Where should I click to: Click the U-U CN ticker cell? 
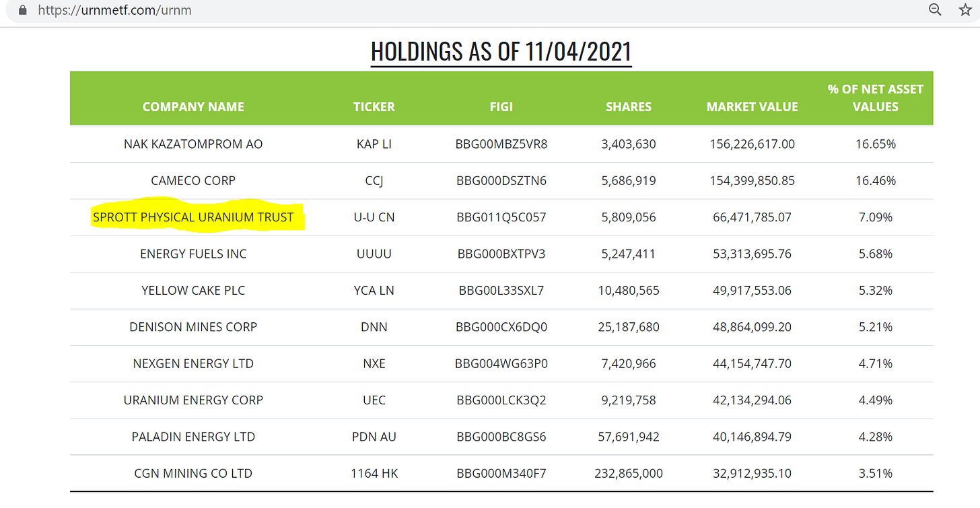coord(374,217)
